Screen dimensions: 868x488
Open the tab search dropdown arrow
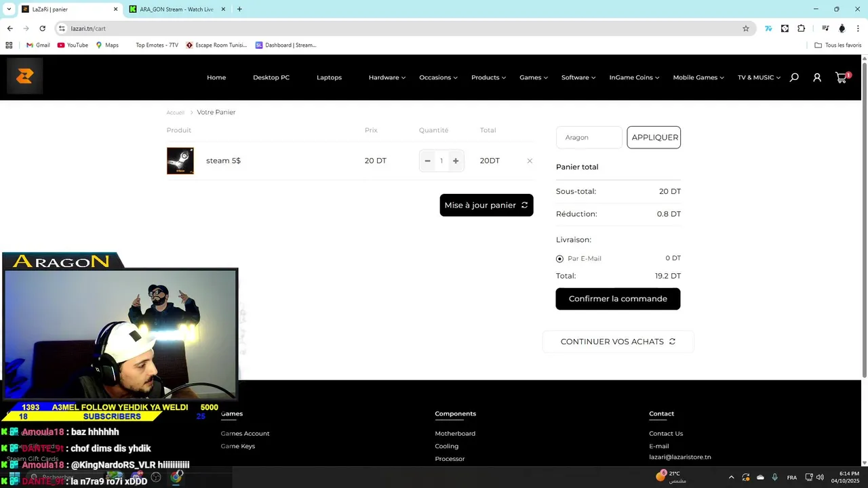pyautogui.click(x=9, y=9)
